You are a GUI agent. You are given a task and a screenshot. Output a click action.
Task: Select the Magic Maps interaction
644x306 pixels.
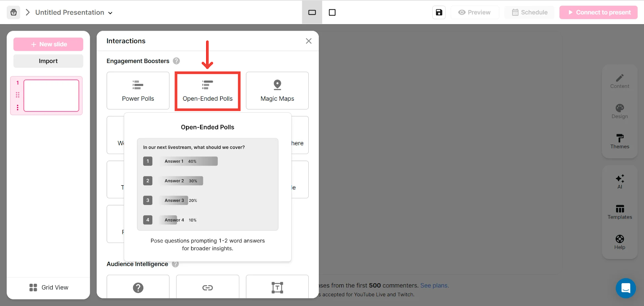pos(277,91)
